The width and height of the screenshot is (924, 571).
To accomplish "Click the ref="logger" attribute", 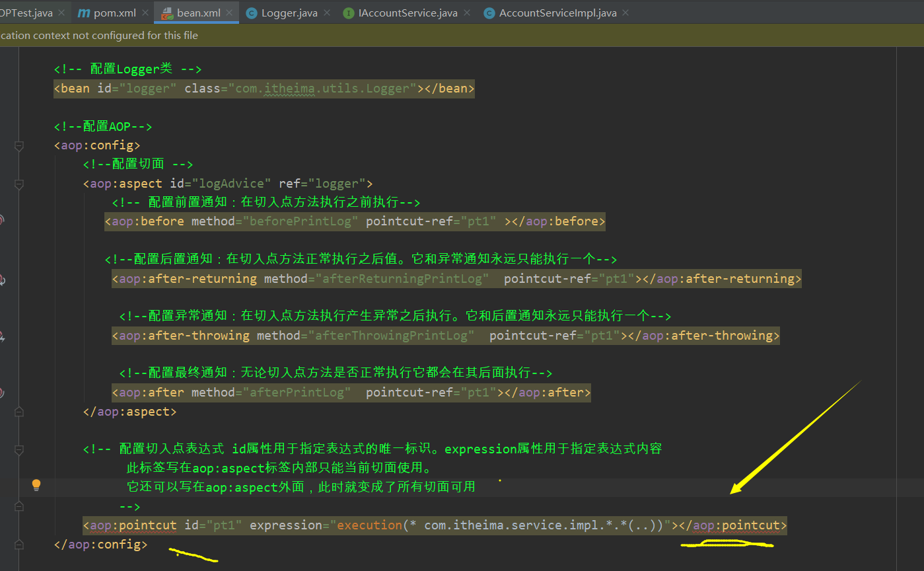I will click(322, 183).
